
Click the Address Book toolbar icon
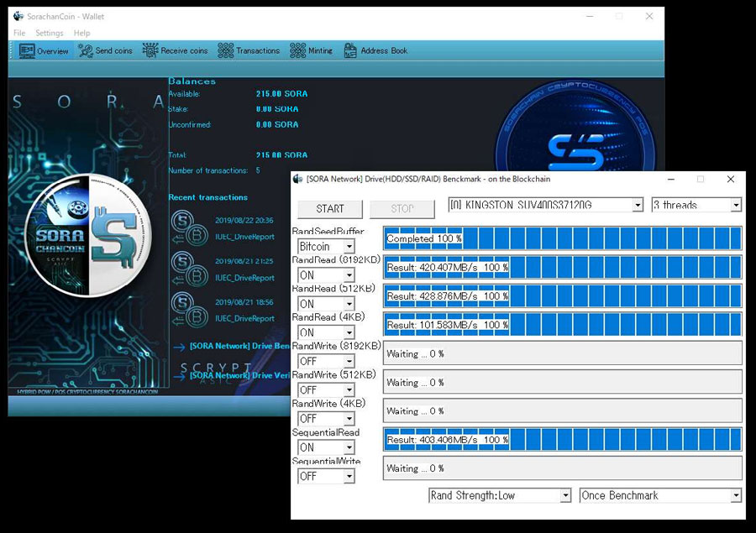click(x=350, y=50)
